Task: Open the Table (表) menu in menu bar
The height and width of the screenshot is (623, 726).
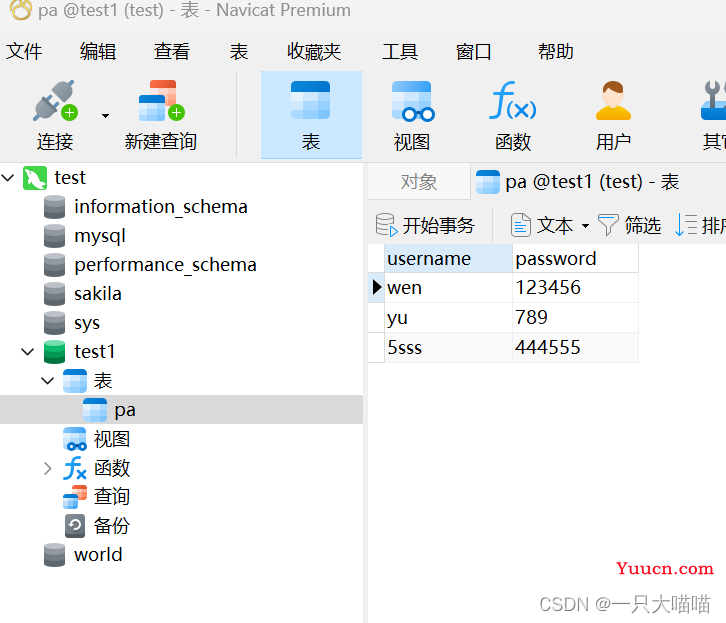Action: pos(239,51)
